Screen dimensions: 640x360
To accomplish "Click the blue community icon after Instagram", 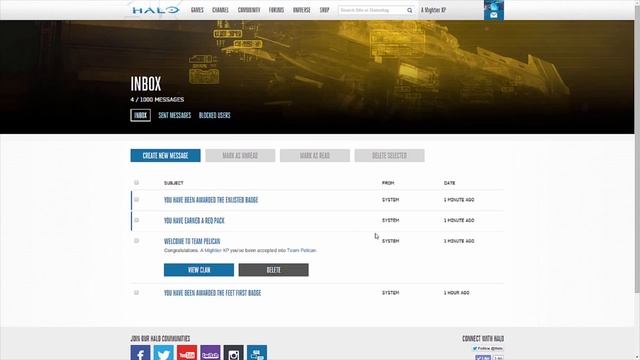I will click(x=257, y=353).
